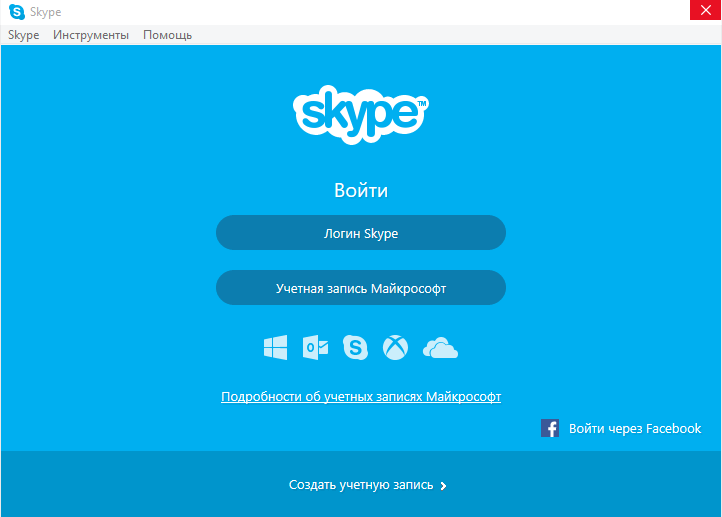
Task: Open the Инструменты menu
Action: coord(91,35)
